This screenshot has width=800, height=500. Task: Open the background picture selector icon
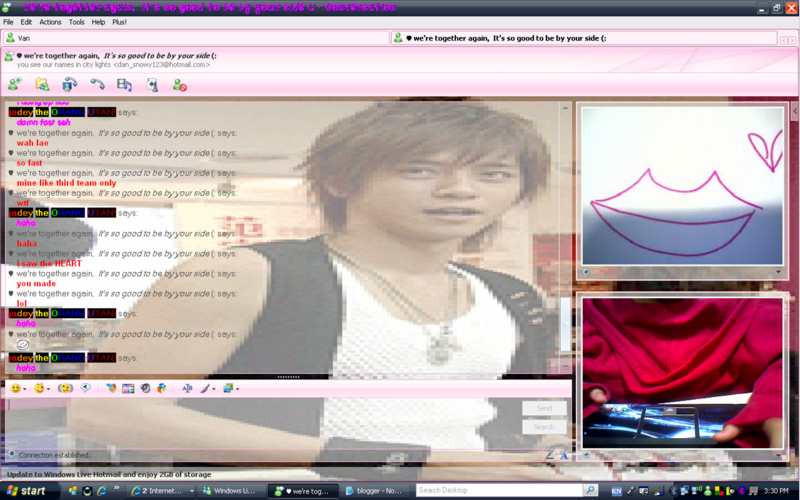228,388
